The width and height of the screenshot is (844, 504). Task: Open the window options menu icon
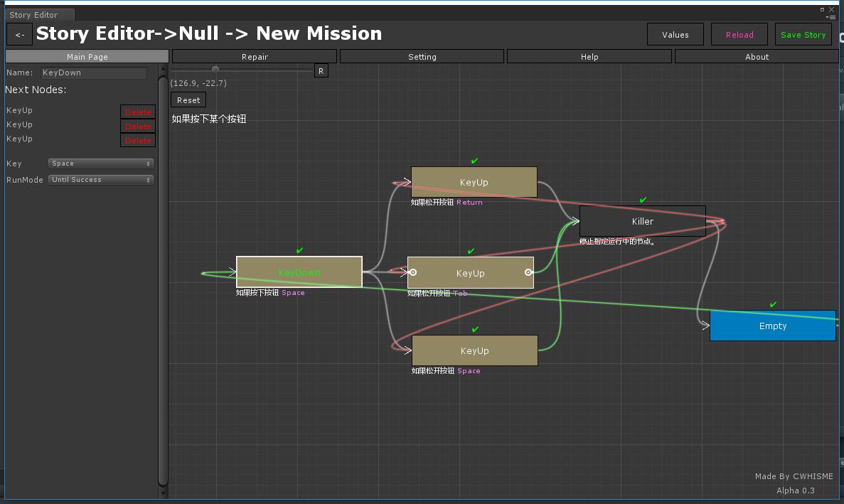point(830,16)
